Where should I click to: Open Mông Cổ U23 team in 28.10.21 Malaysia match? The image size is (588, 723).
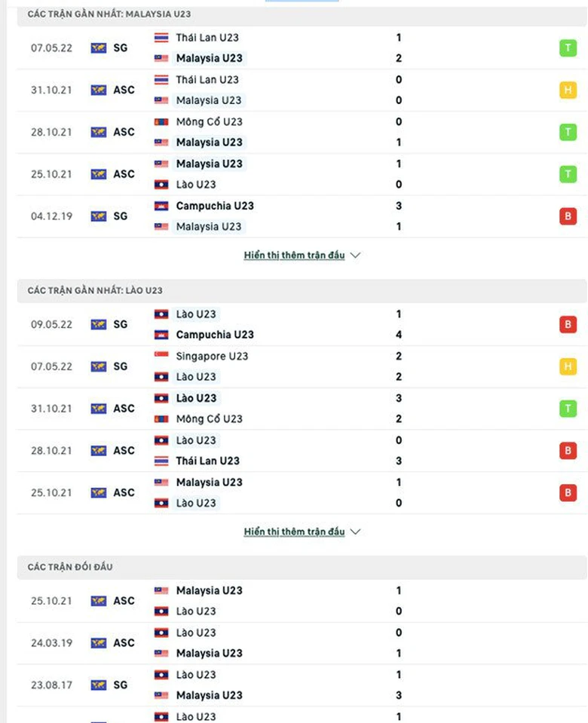209,121
